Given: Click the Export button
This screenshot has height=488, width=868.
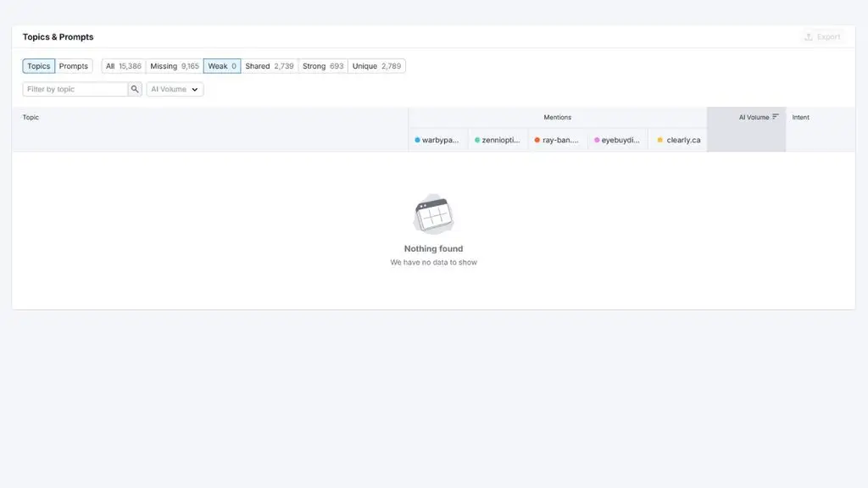Looking at the screenshot, I should 822,37.
